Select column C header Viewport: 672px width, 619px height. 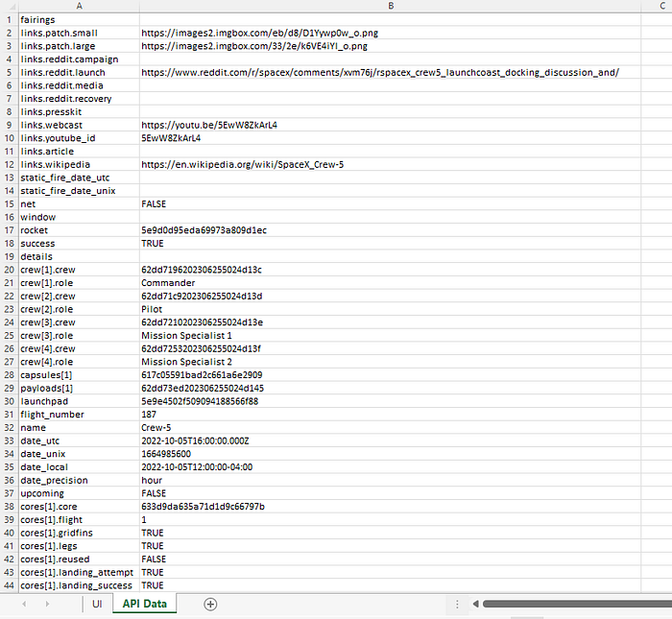662,7
